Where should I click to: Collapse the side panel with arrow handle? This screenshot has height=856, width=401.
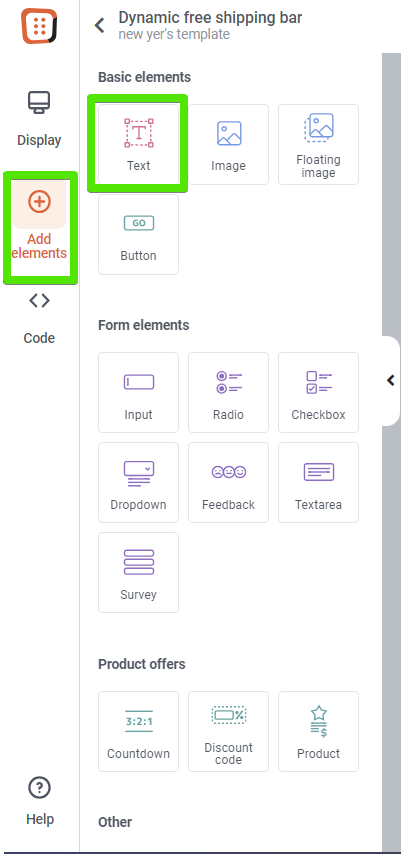click(x=391, y=380)
